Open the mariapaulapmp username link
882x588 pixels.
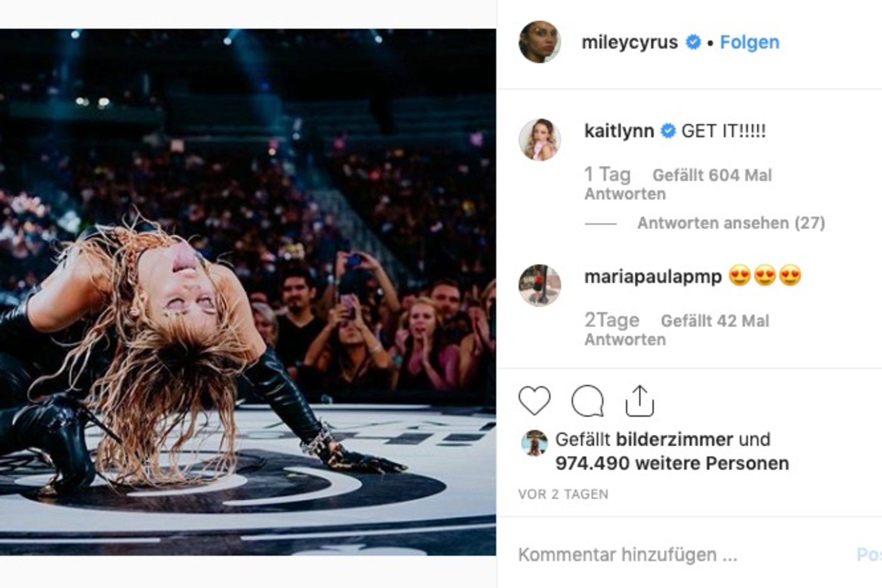[653, 277]
